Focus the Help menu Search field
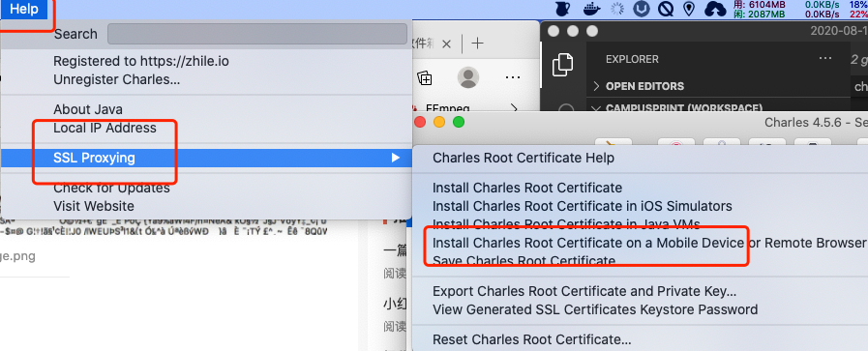Viewport: 868px width, 351px height. (x=257, y=34)
